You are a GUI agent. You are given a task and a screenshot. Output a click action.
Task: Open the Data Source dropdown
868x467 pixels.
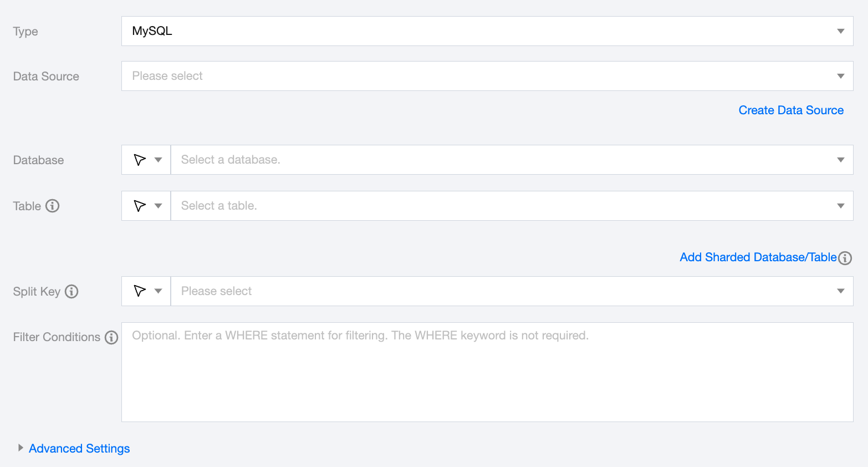(x=487, y=76)
